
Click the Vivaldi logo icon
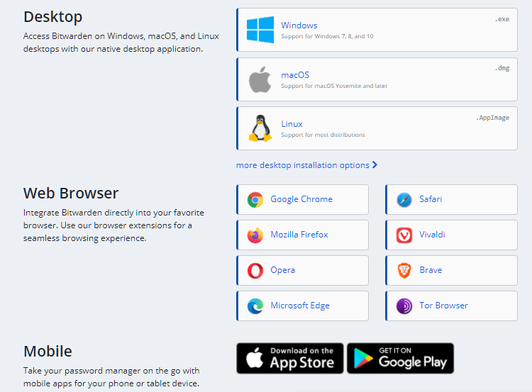point(404,235)
